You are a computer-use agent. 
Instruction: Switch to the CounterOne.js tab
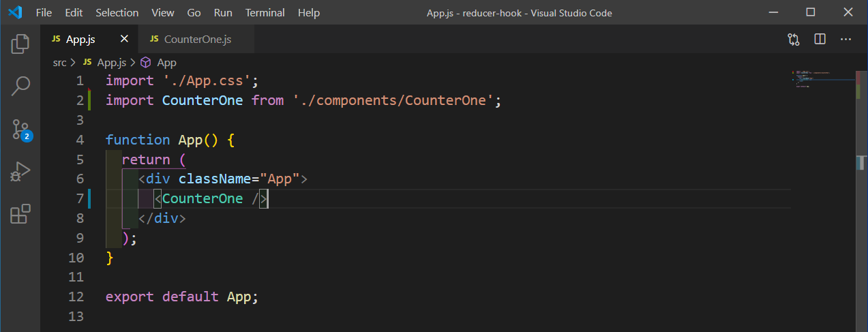[x=196, y=40]
